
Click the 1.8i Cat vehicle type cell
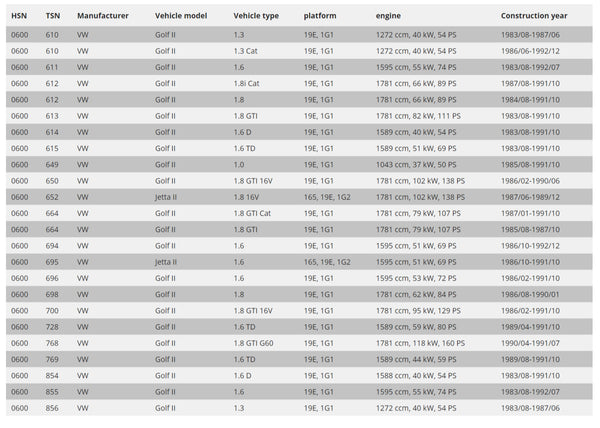(x=247, y=83)
